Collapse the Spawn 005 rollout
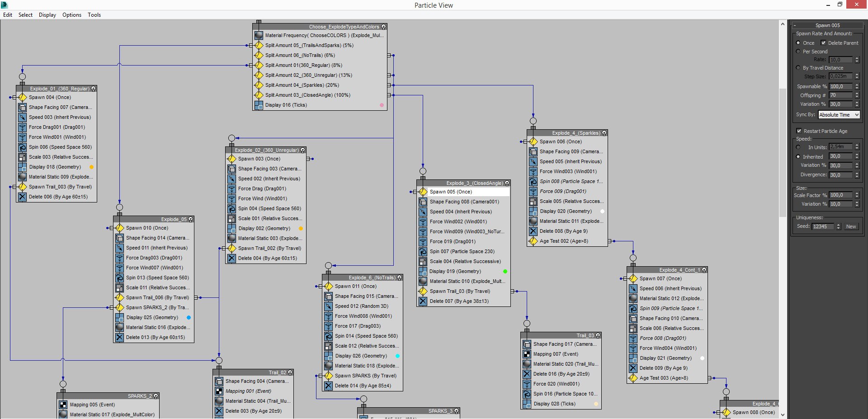Screen dimensions: 868x419 coord(827,25)
